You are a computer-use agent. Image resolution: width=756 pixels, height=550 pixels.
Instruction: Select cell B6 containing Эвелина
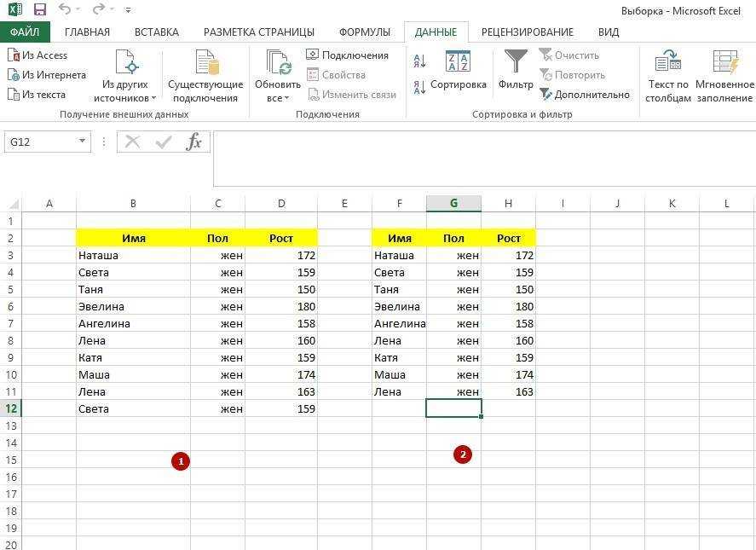pos(133,306)
